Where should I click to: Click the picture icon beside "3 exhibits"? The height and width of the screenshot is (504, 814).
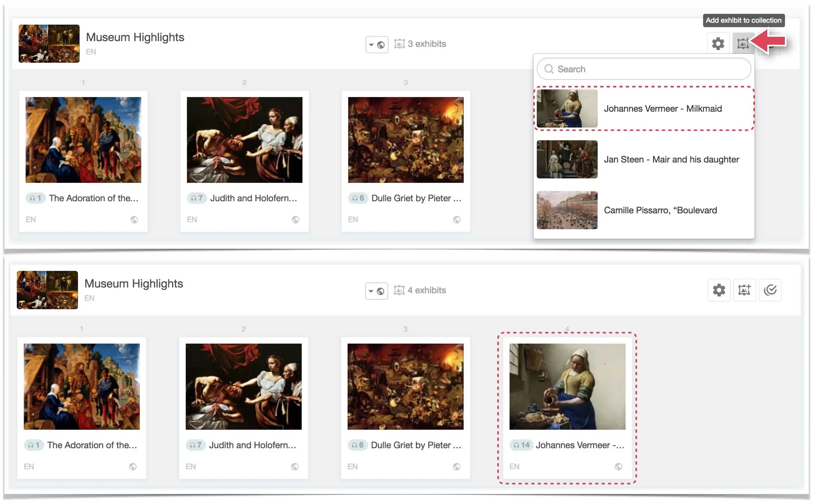[399, 44]
